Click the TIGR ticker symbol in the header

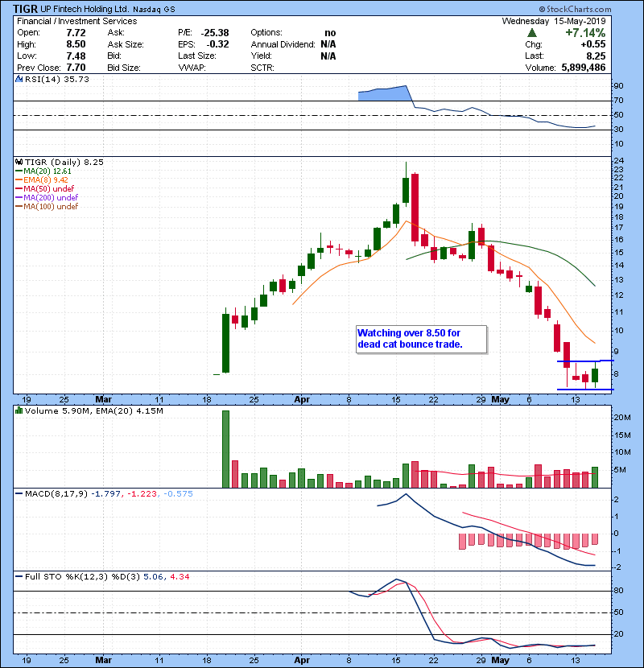pyautogui.click(x=26, y=9)
